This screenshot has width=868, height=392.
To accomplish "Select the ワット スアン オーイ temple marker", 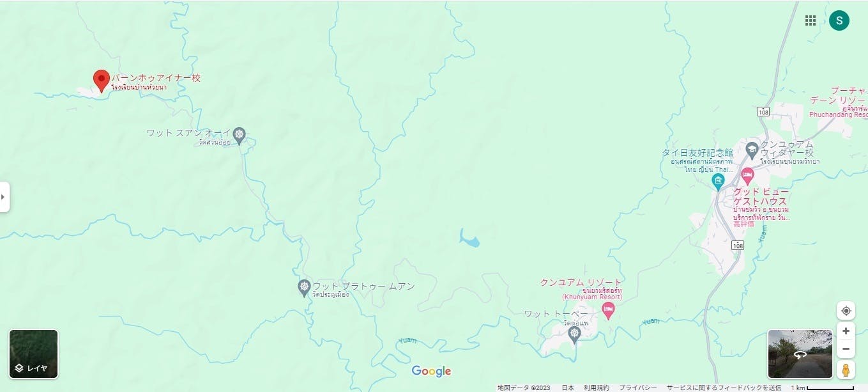I will [x=240, y=134].
